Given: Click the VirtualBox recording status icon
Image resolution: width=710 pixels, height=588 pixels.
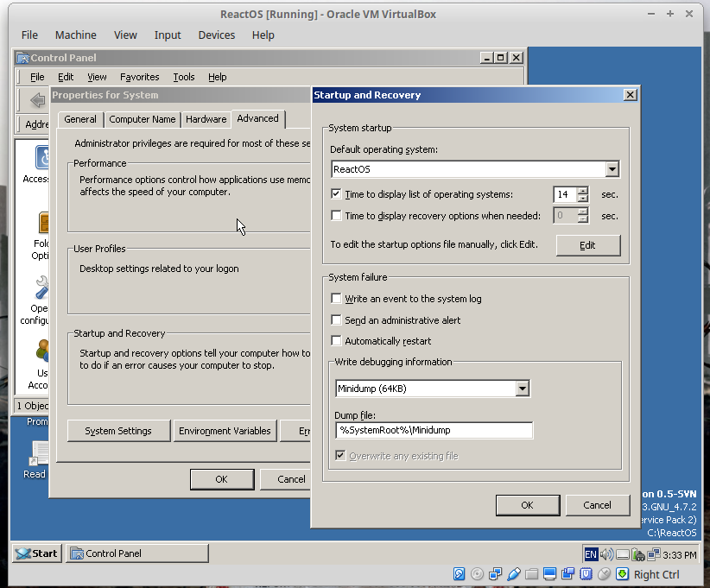Looking at the screenshot, I should coord(567,574).
